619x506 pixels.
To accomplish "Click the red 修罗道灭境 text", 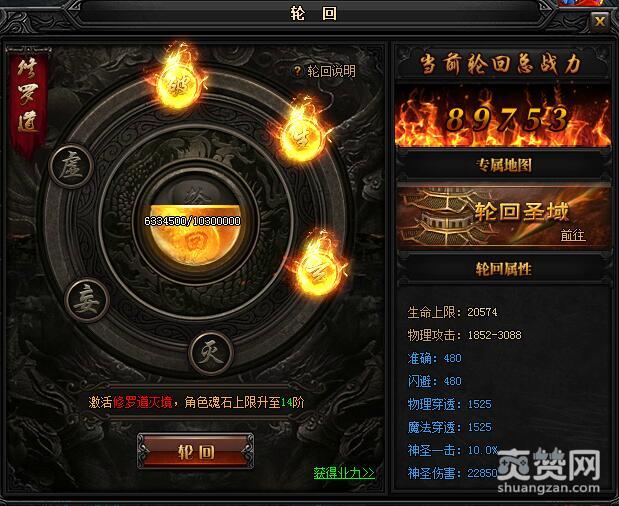I will pyautogui.click(x=143, y=402).
